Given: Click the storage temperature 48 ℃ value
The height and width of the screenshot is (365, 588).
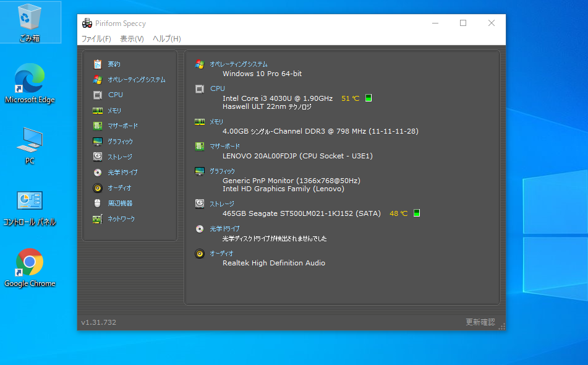Looking at the screenshot, I should [x=398, y=213].
